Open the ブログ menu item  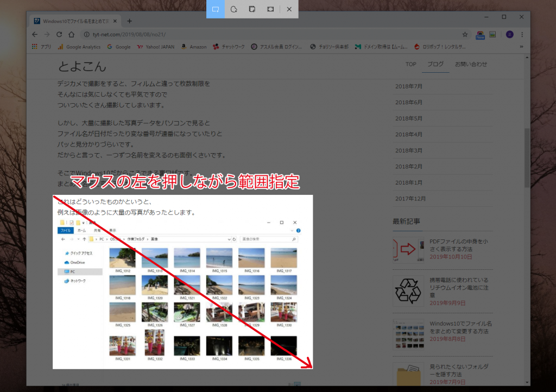435,64
